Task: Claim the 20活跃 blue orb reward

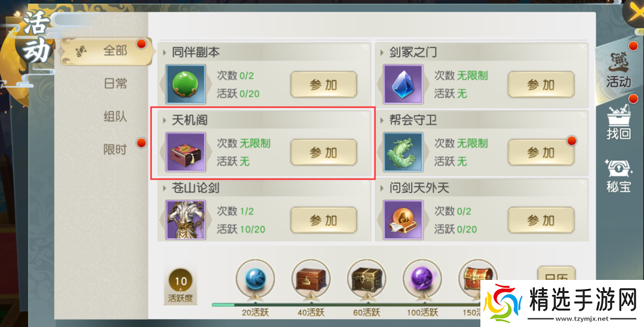Action: coord(255,279)
